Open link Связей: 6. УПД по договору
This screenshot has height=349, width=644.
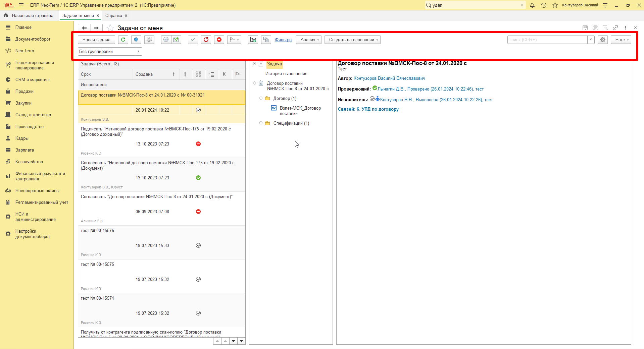(x=368, y=109)
